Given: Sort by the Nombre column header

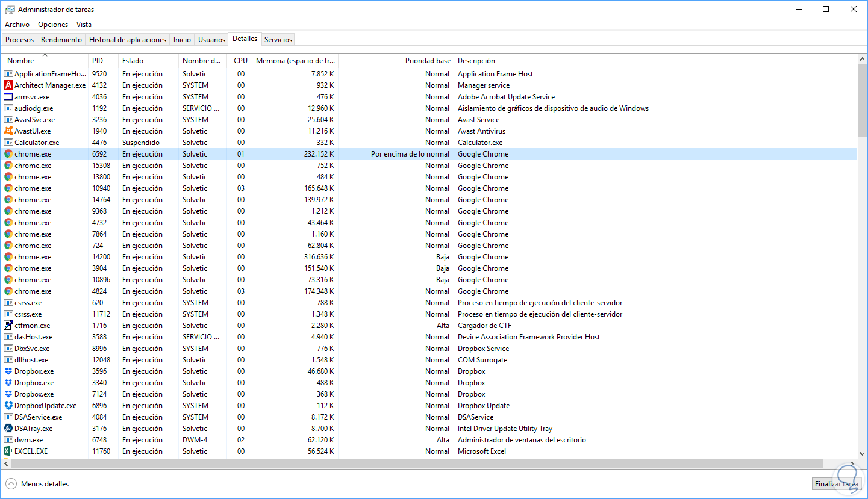Looking at the screenshot, I should tap(46, 61).
